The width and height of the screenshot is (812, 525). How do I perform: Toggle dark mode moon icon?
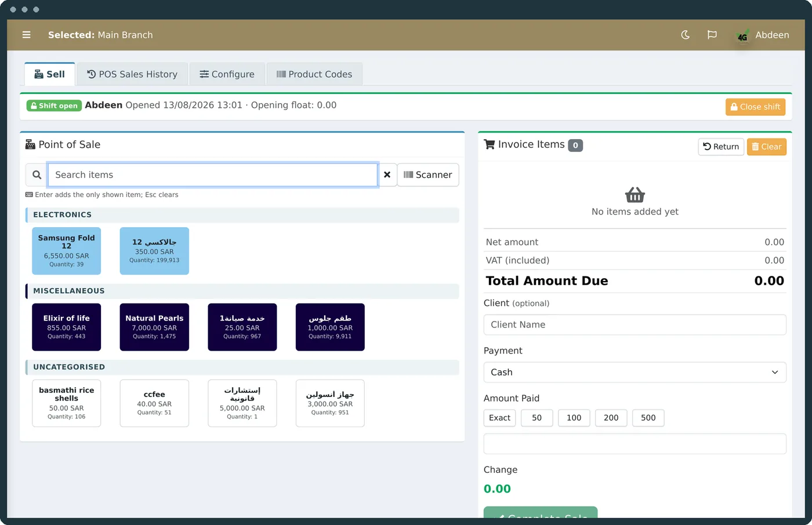(685, 35)
